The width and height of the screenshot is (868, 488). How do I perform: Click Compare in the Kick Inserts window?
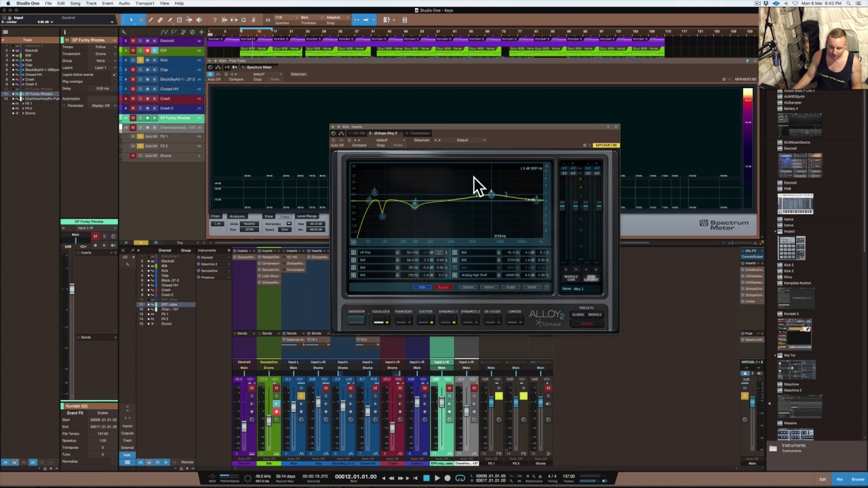pyautogui.click(x=359, y=145)
